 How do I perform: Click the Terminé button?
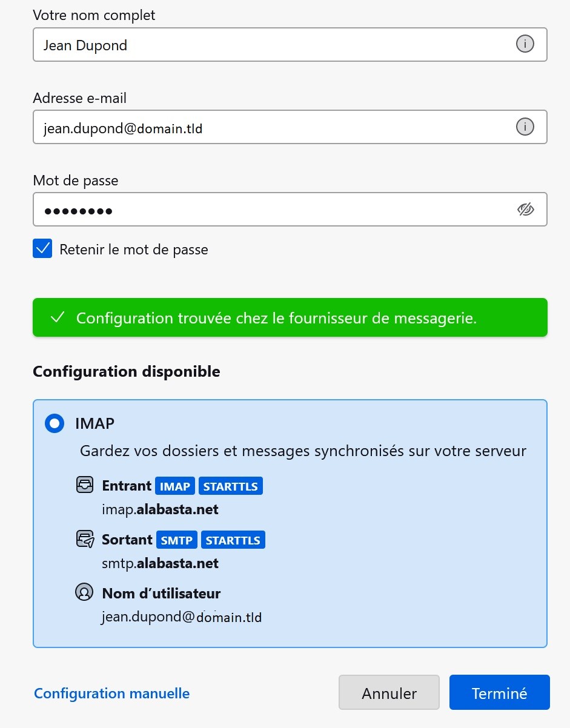pos(499,692)
